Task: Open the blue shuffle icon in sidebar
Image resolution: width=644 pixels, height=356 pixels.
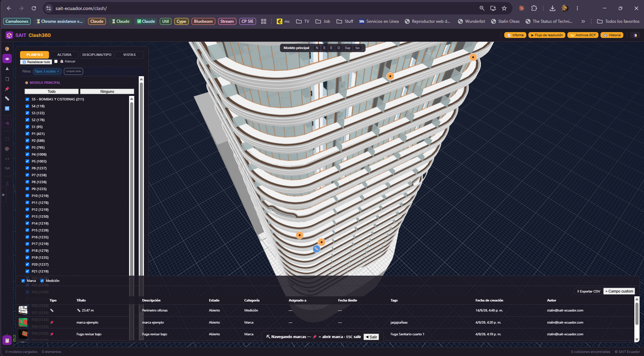Action: coord(7,108)
